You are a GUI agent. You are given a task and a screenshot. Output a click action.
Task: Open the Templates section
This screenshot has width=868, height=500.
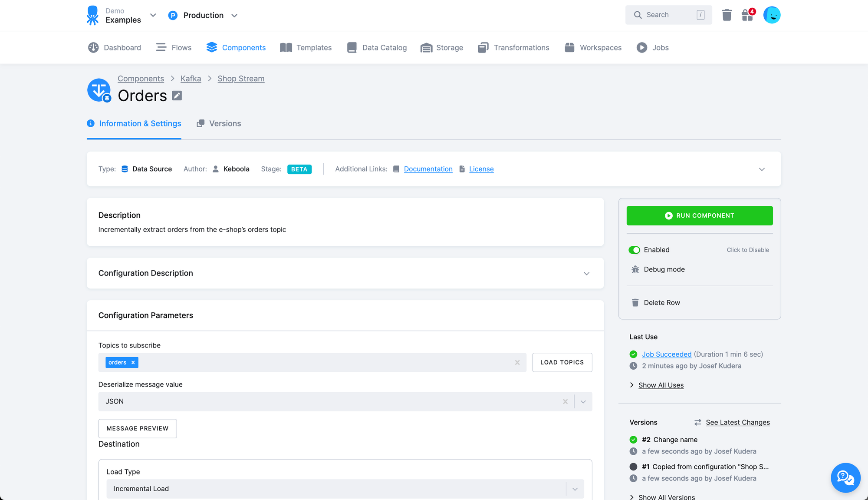tap(306, 47)
